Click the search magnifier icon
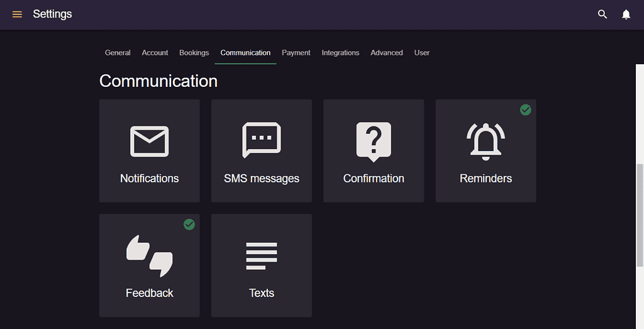644x329 pixels. click(602, 14)
